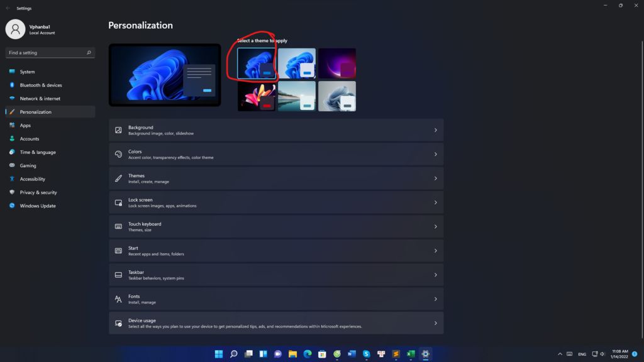
Task: Open Themes settings row
Action: click(276, 178)
